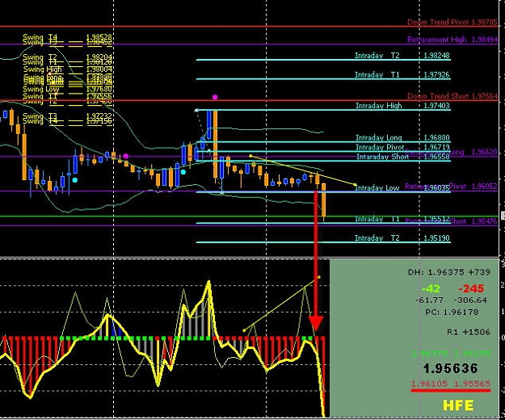Image resolution: width=505 pixels, height=420 pixels.
Task: Click the yellow HFE label
Action: [x=458, y=405]
